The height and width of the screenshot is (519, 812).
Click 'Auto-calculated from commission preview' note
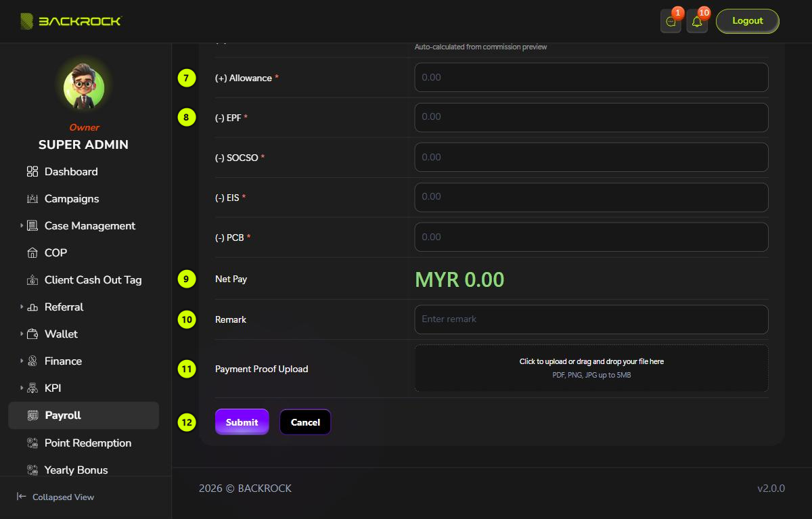[480, 47]
